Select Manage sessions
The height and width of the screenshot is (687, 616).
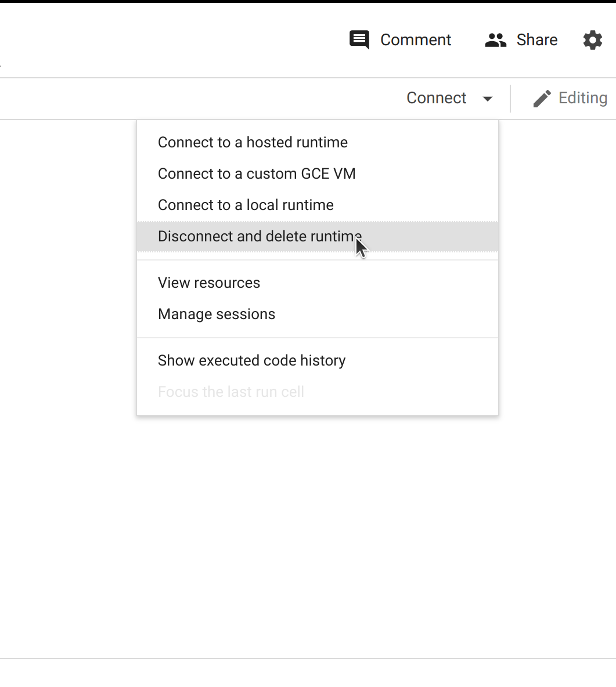217,314
